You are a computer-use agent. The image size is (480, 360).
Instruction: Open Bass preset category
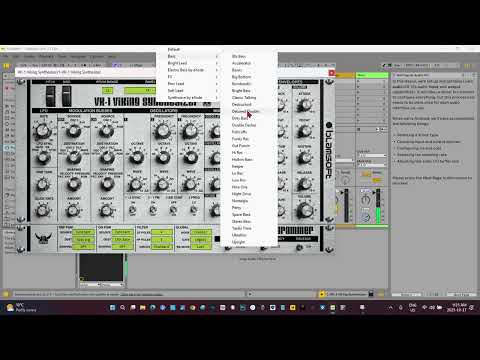189,56
